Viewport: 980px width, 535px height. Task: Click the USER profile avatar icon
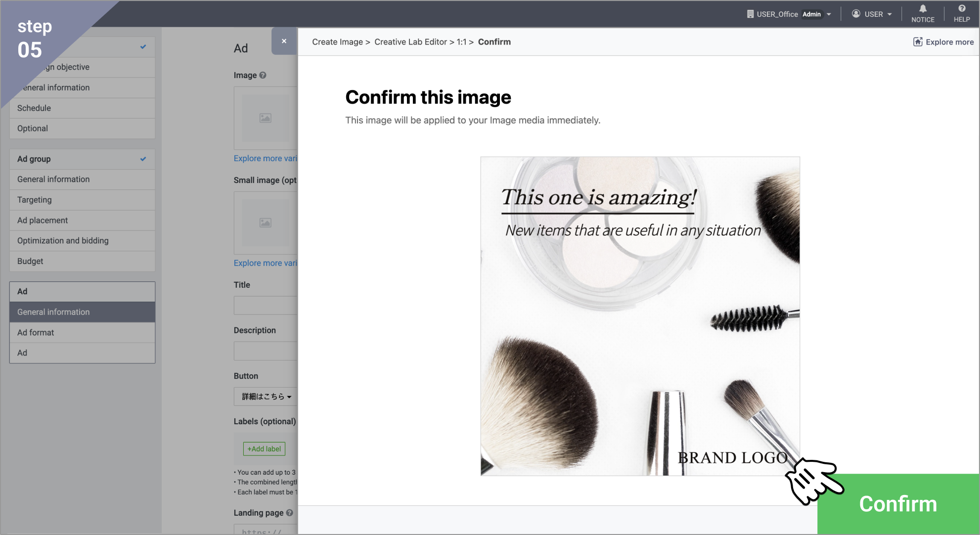click(856, 14)
